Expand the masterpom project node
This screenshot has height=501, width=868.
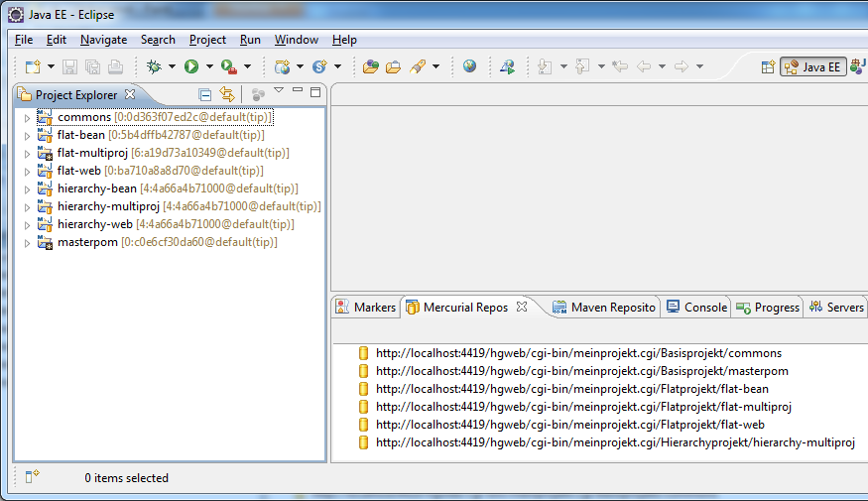(28, 243)
